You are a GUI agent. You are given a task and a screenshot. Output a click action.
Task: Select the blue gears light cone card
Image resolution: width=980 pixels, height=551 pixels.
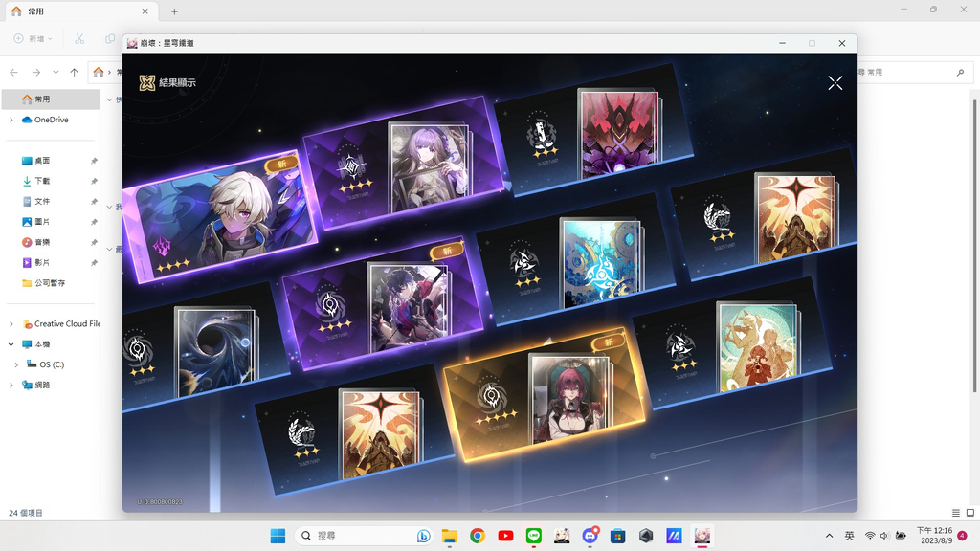coord(577,258)
